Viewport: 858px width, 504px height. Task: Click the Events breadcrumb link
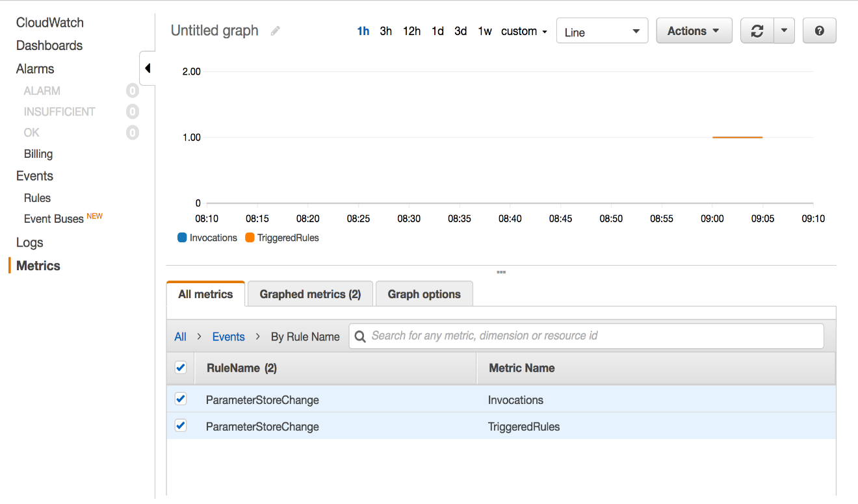229,336
